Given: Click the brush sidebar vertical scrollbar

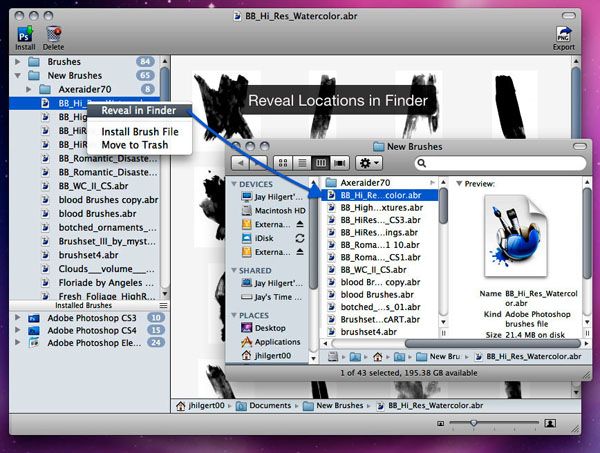Looking at the screenshot, I should [x=165, y=177].
